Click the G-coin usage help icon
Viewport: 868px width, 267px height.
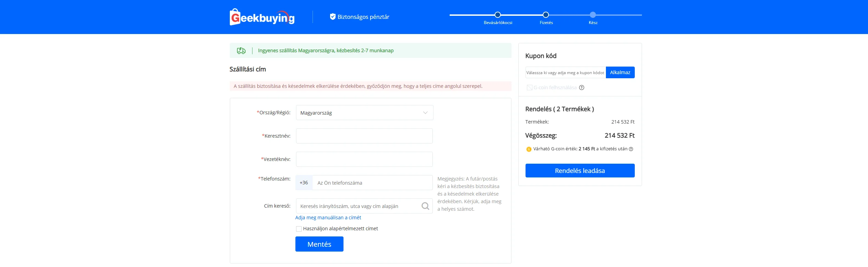[582, 88]
